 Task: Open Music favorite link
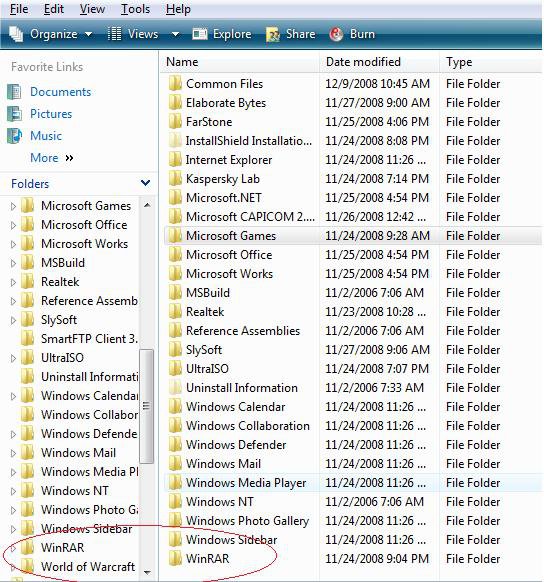click(46, 135)
